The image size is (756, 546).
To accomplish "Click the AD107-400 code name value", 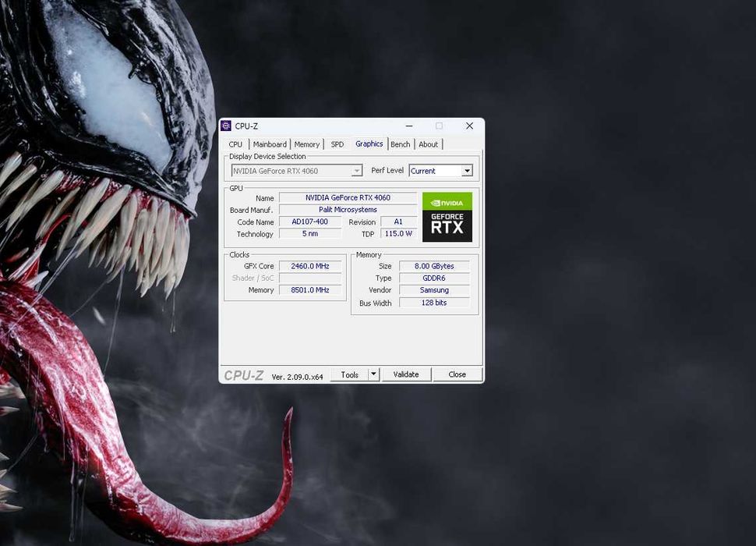I will (x=310, y=222).
